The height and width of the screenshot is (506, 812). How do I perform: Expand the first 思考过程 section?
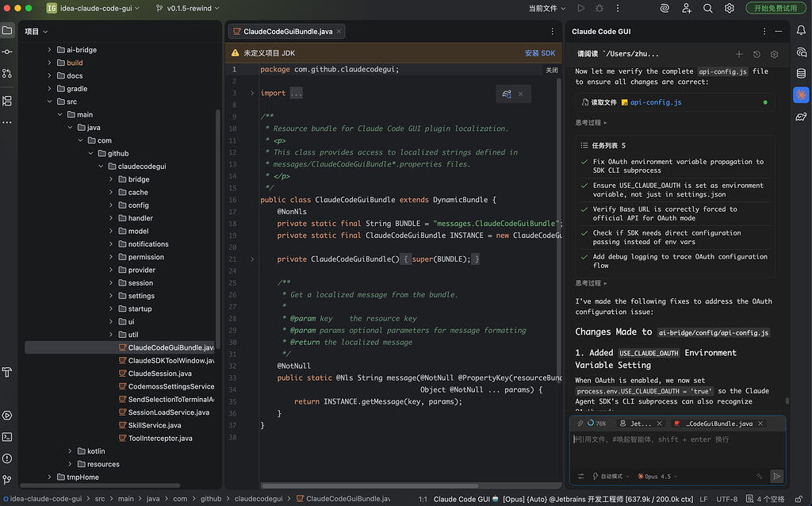tap(591, 123)
